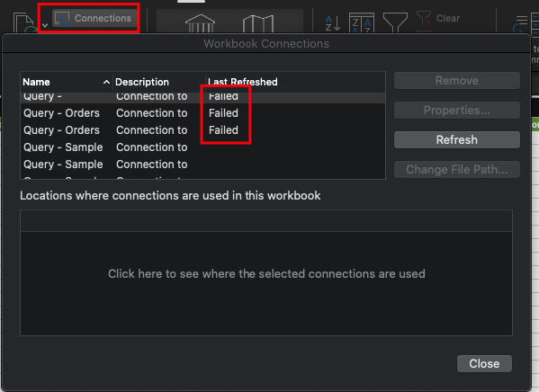Open the Connections ribbon button
The height and width of the screenshot is (392, 539).
(94, 18)
